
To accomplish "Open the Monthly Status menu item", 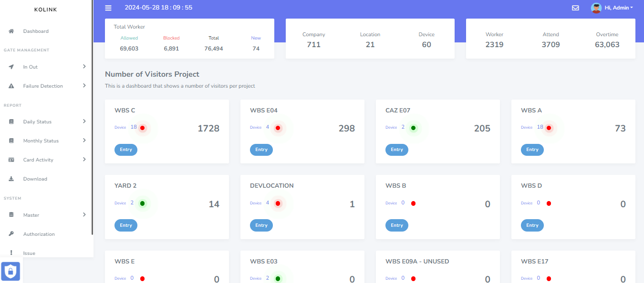I will pos(41,141).
